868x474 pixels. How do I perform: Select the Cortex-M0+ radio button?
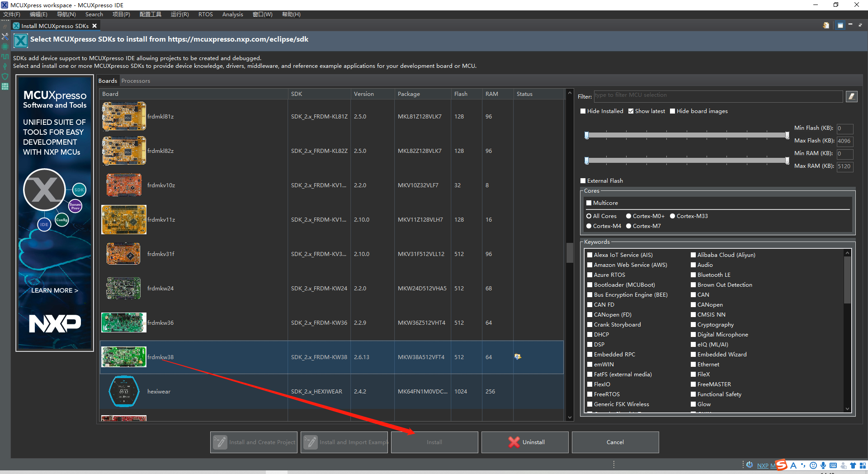pyautogui.click(x=629, y=216)
